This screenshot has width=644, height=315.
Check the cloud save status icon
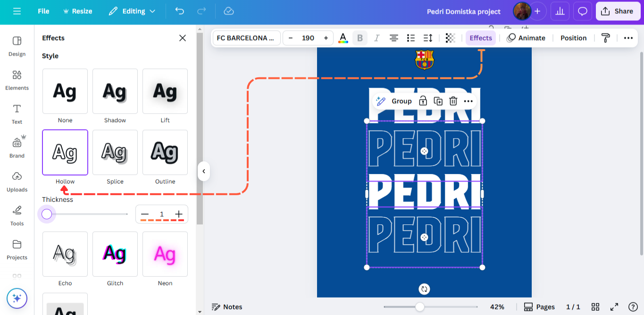coord(229,11)
